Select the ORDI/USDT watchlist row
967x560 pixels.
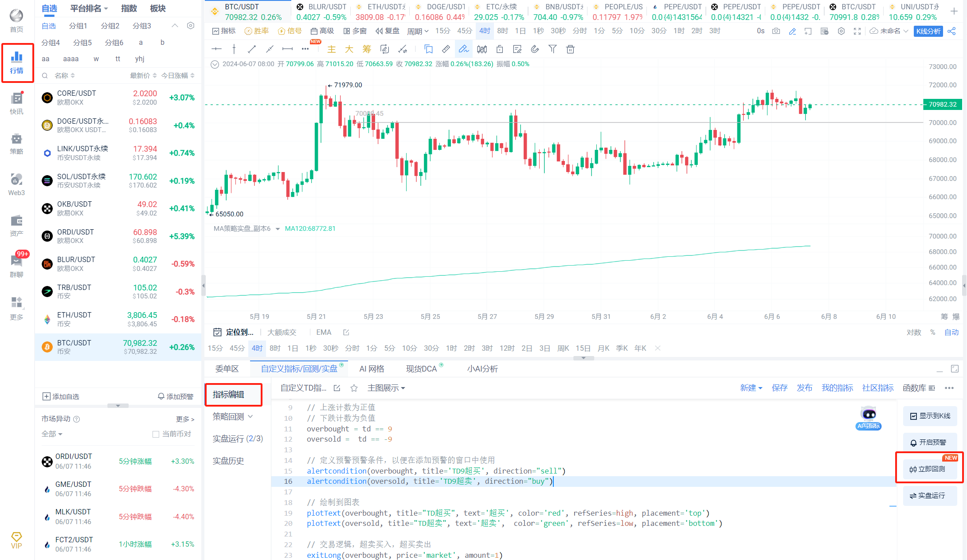(x=118, y=236)
